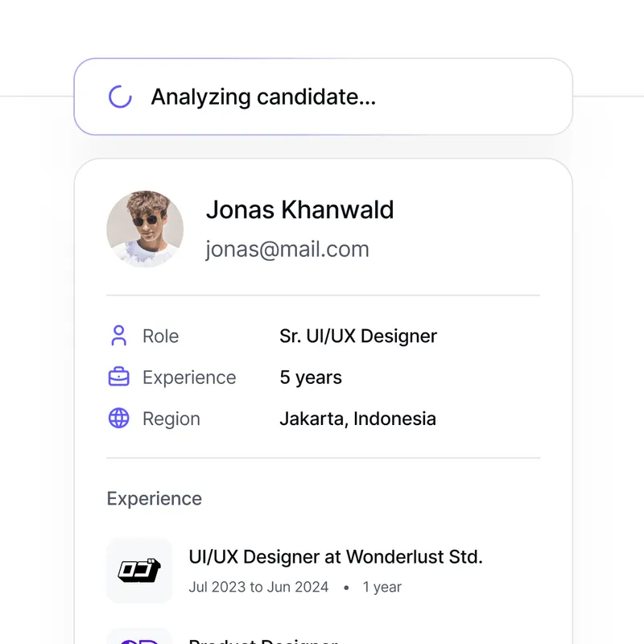644x644 pixels.
Task: Click the briefcase icon beside Experience
Action: [119, 377]
